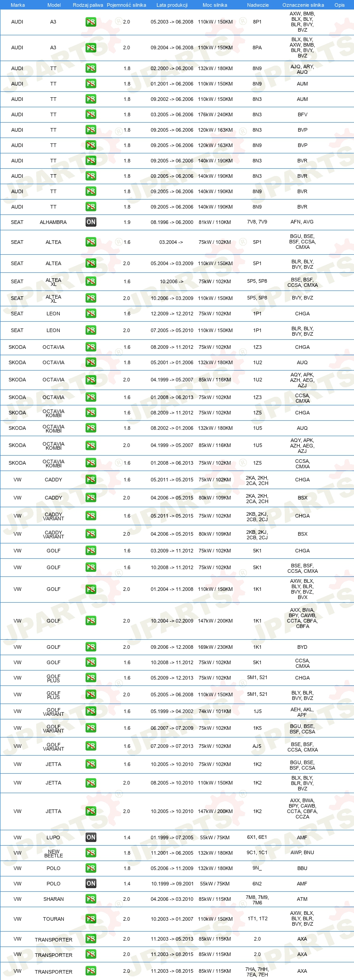Viewport: 354px width, 980px height.
Task: Click fuel icon in Golf Plus 1.6 row
Action: click(91, 678)
